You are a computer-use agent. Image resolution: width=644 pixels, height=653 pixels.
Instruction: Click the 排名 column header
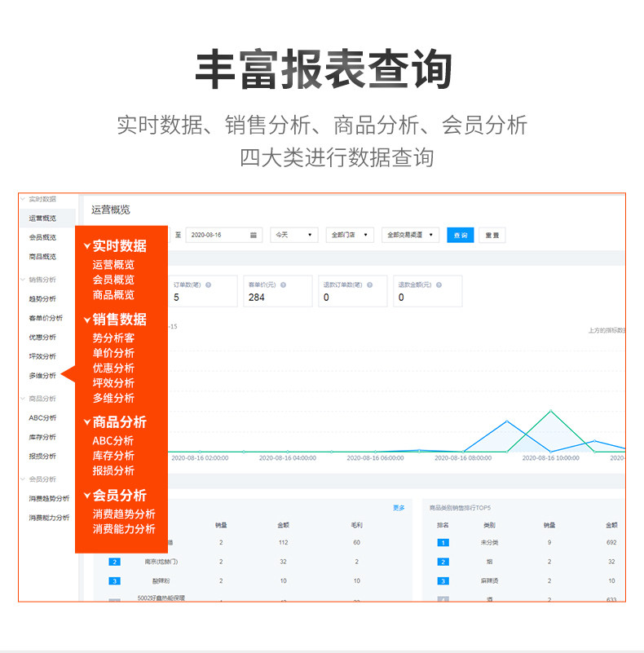coord(443,525)
